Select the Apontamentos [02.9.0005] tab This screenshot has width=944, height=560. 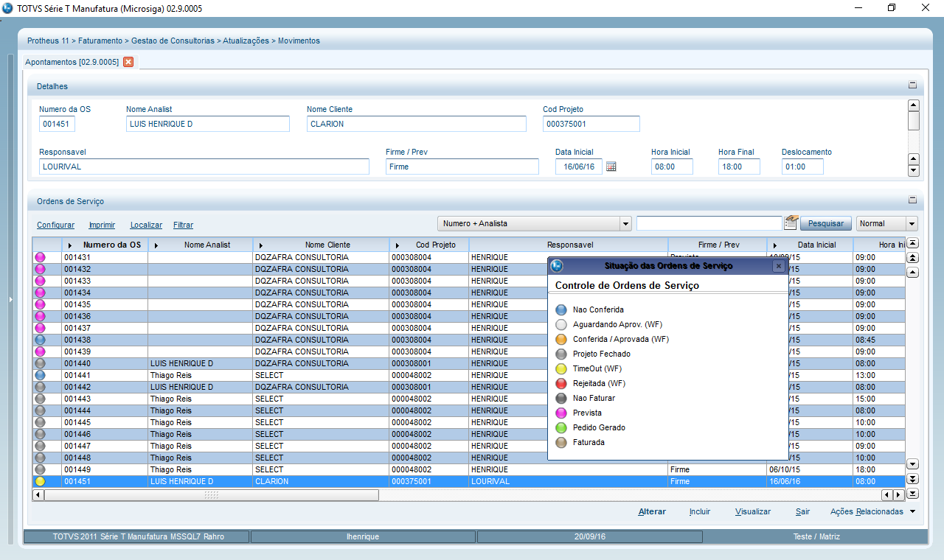[x=72, y=63]
